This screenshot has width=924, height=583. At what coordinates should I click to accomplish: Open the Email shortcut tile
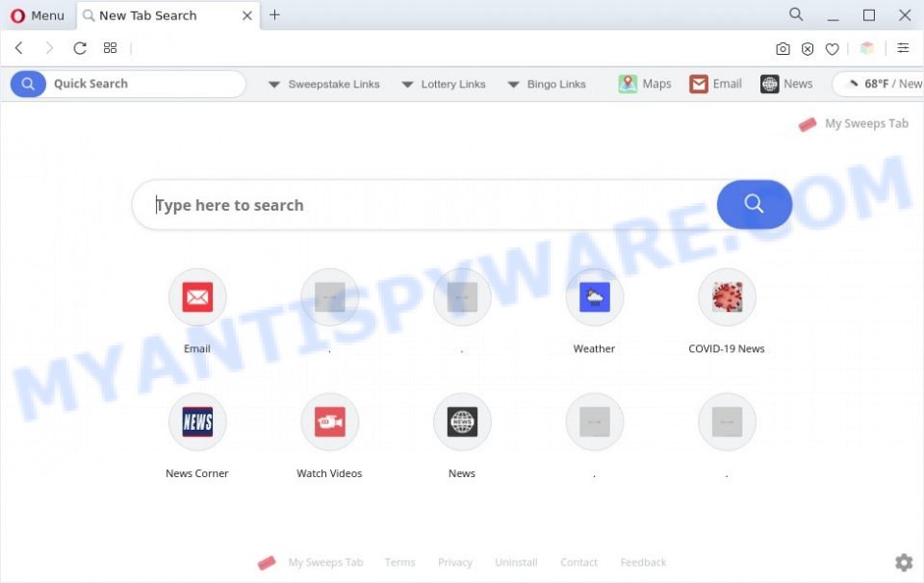(197, 297)
